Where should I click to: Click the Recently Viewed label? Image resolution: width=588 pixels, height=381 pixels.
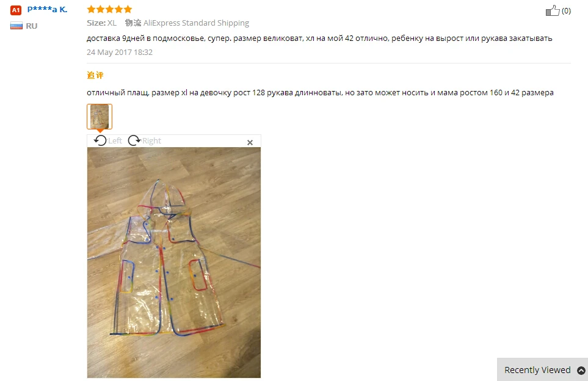(x=537, y=370)
